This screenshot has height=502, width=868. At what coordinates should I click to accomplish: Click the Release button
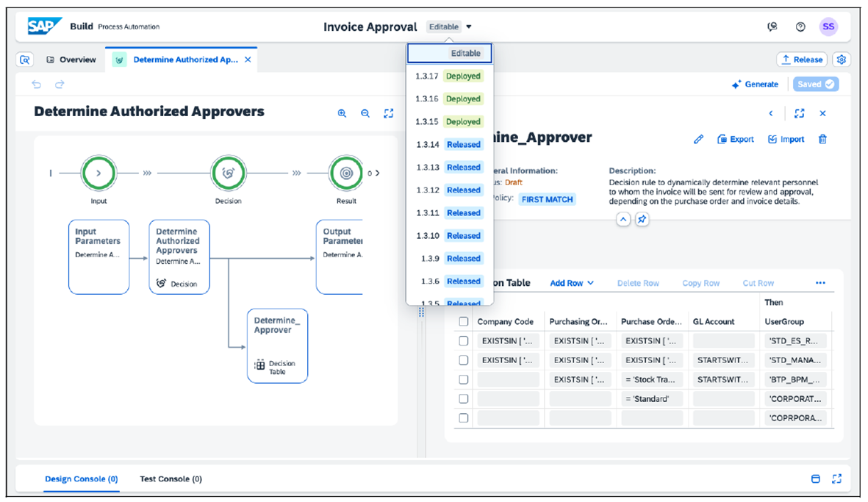click(802, 60)
